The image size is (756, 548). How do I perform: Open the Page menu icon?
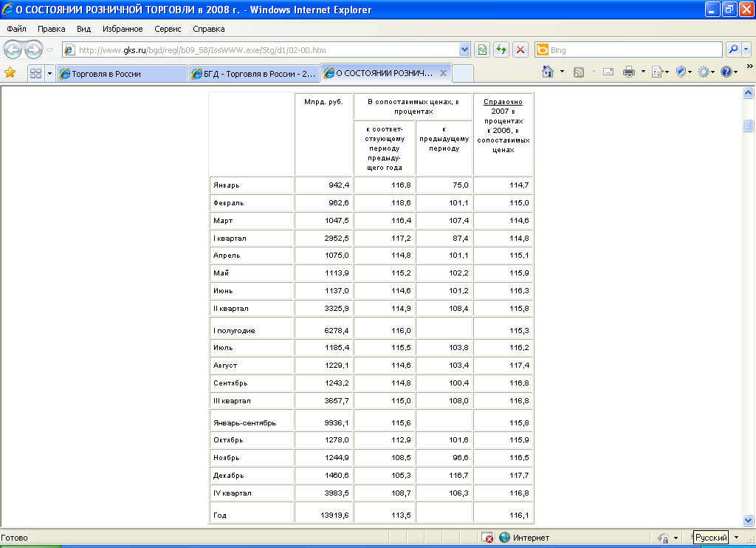(659, 72)
